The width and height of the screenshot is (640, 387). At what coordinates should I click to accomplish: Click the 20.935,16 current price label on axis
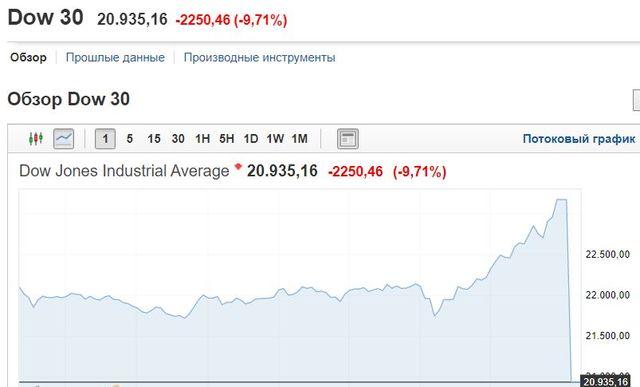(x=605, y=381)
